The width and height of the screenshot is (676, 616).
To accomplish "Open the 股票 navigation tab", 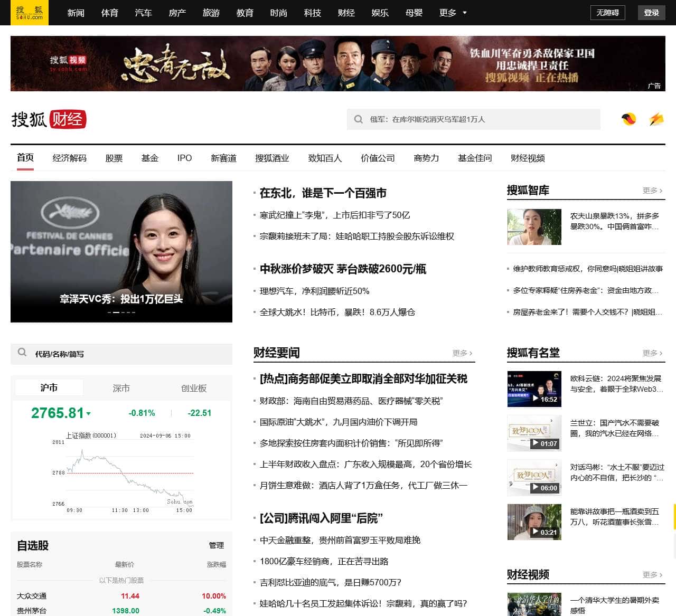I will [114, 158].
